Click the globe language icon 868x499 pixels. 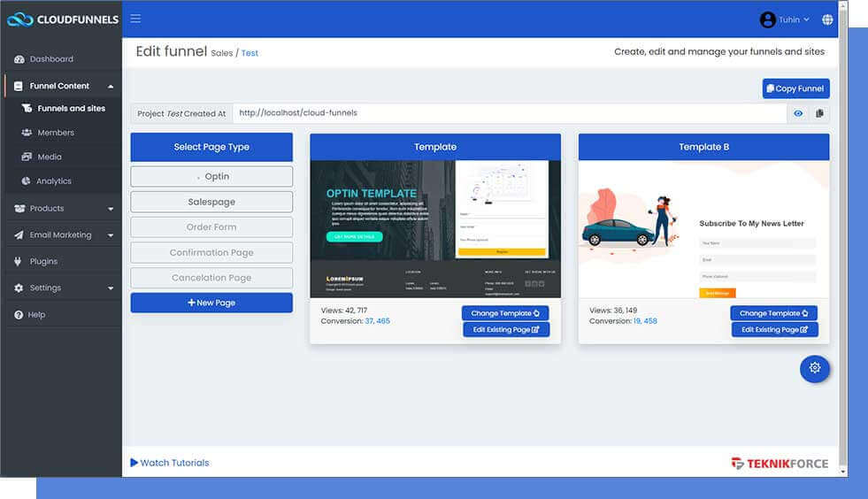point(827,19)
